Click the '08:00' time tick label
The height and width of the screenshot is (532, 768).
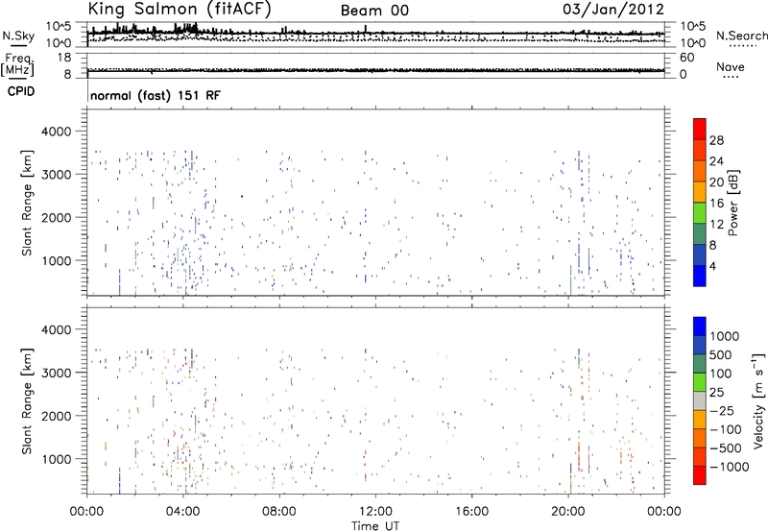tap(279, 512)
